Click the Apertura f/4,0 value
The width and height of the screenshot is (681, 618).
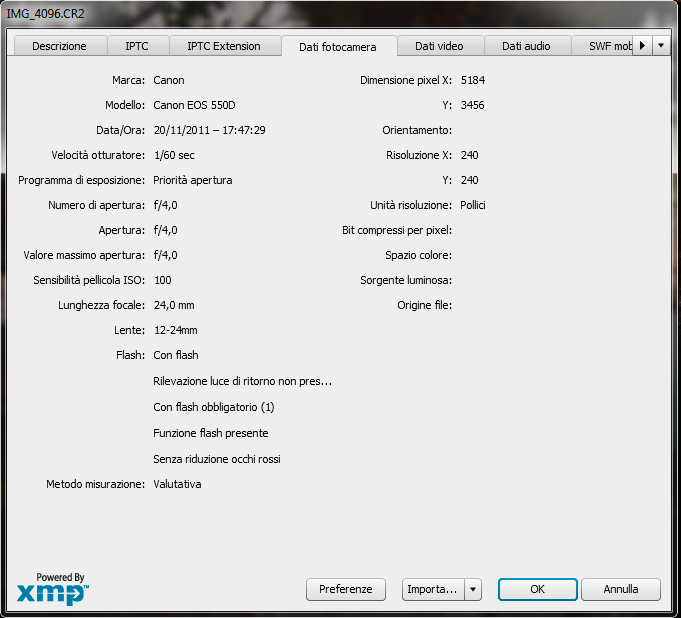click(165, 230)
